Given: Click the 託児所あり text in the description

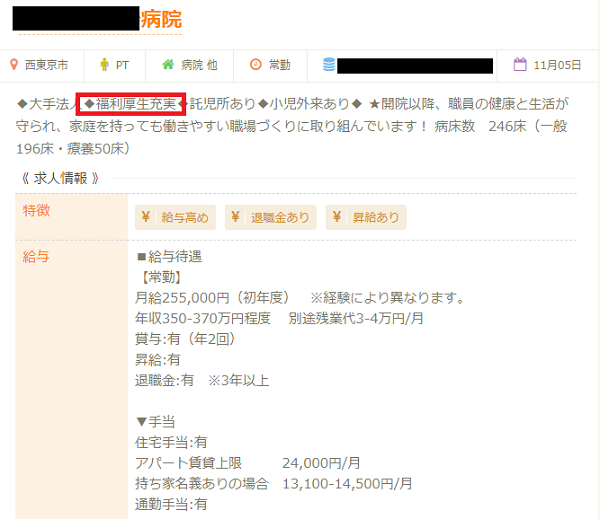Looking at the screenshot, I should (223, 104).
